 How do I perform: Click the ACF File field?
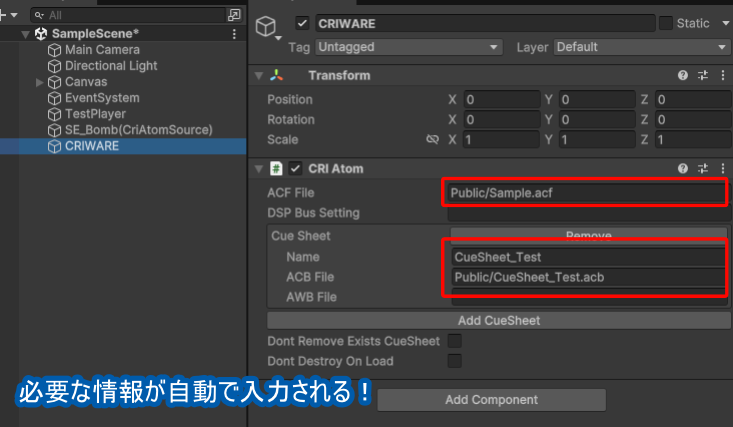click(587, 193)
